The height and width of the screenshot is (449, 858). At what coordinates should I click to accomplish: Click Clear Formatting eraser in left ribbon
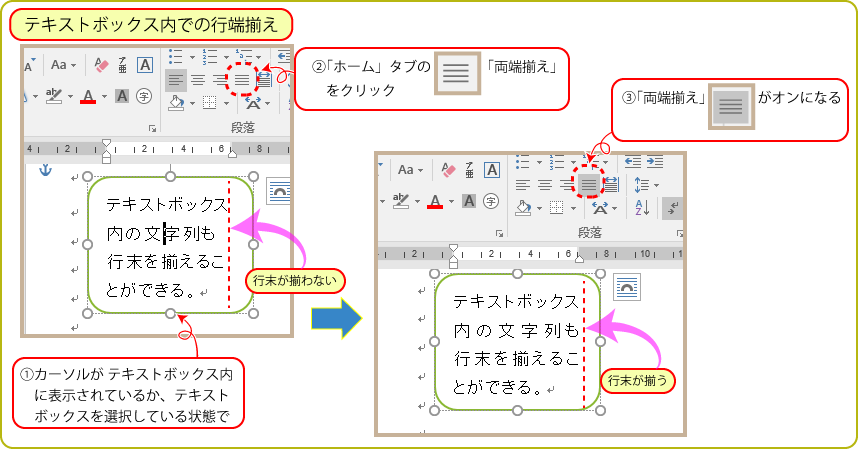100,65
